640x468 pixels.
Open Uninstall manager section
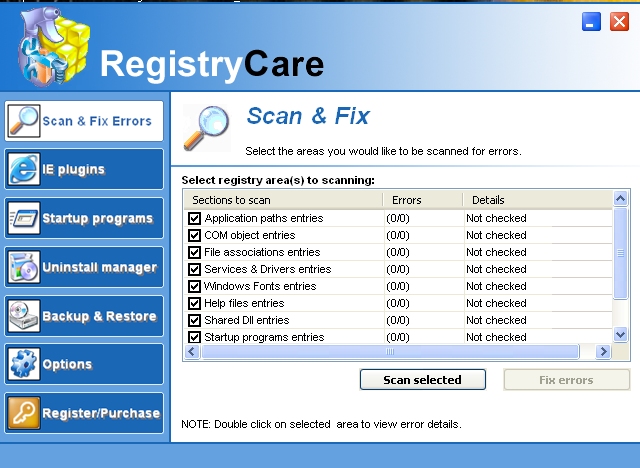84,267
